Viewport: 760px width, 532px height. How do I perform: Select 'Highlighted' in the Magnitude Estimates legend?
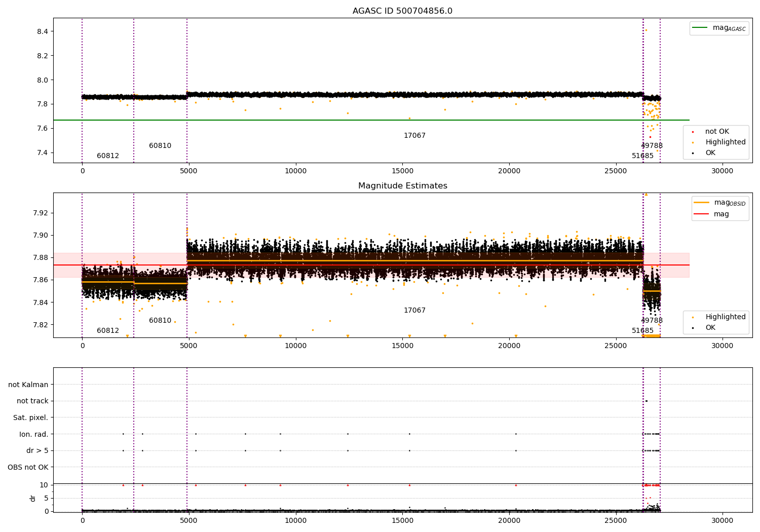pos(719,317)
